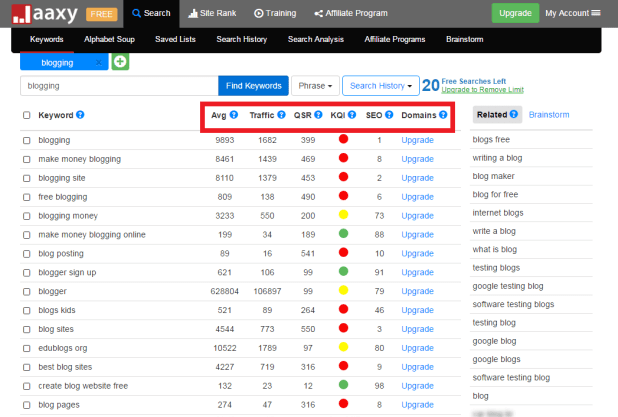
Task: Click green KQI dot for make money blogging online
Action: click(x=343, y=233)
